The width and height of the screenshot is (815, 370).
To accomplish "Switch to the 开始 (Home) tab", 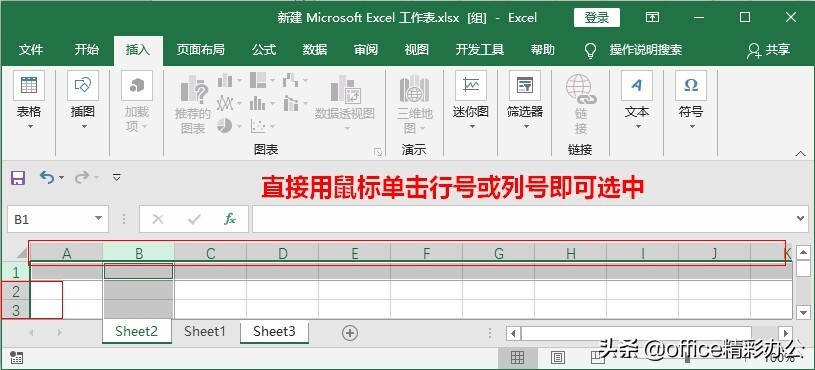I will click(x=86, y=50).
